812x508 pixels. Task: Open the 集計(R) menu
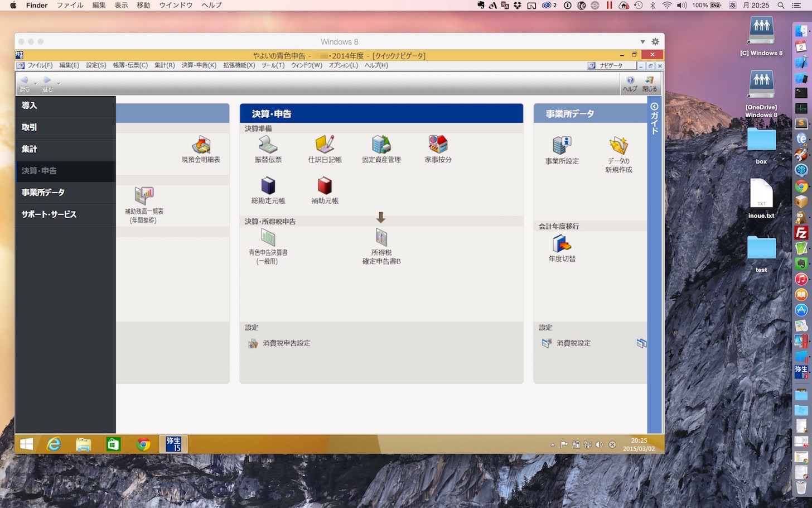pos(165,65)
